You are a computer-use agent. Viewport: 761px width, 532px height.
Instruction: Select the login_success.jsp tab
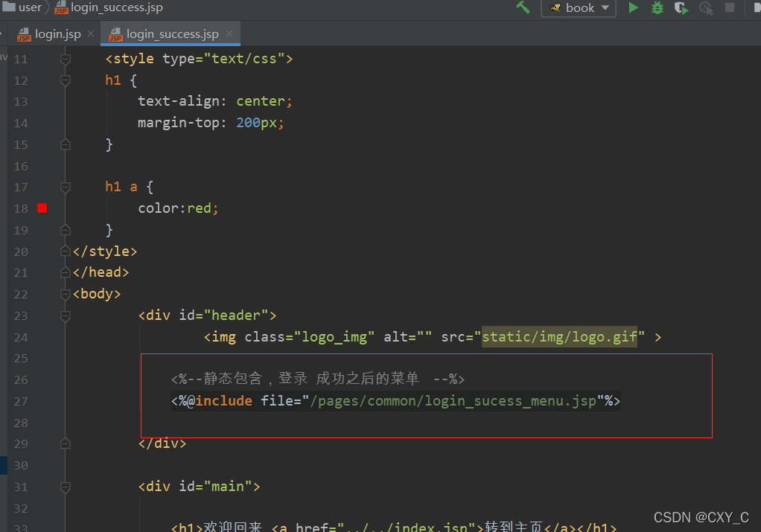click(x=172, y=34)
